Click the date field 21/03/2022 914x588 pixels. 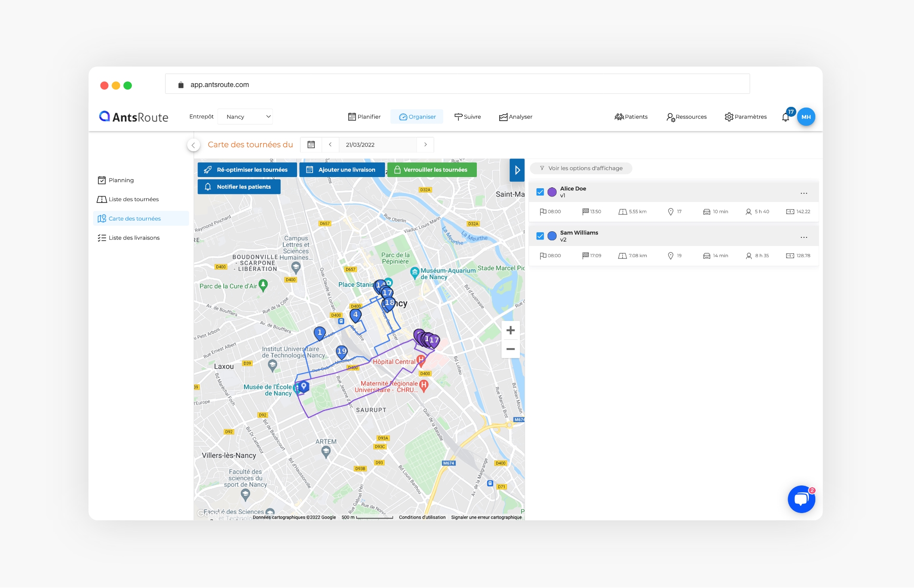[378, 145]
